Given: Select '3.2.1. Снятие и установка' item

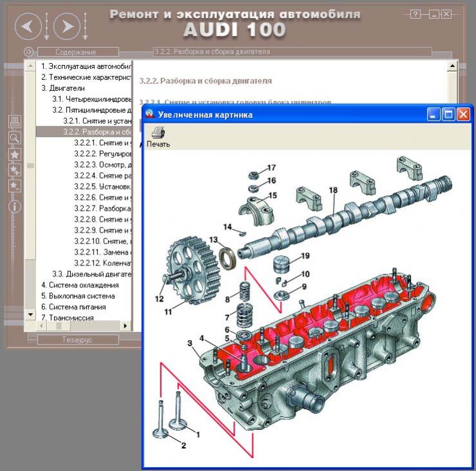Looking at the screenshot, I should coord(97,121).
